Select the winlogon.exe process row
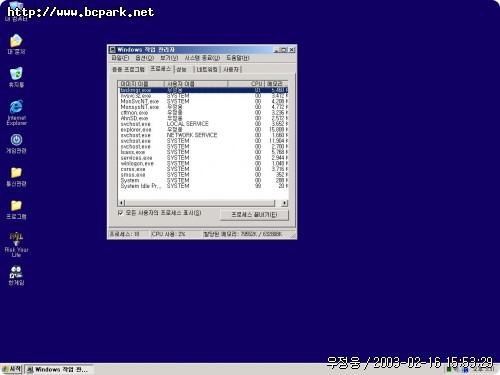This screenshot has width=500, height=375. point(203,164)
